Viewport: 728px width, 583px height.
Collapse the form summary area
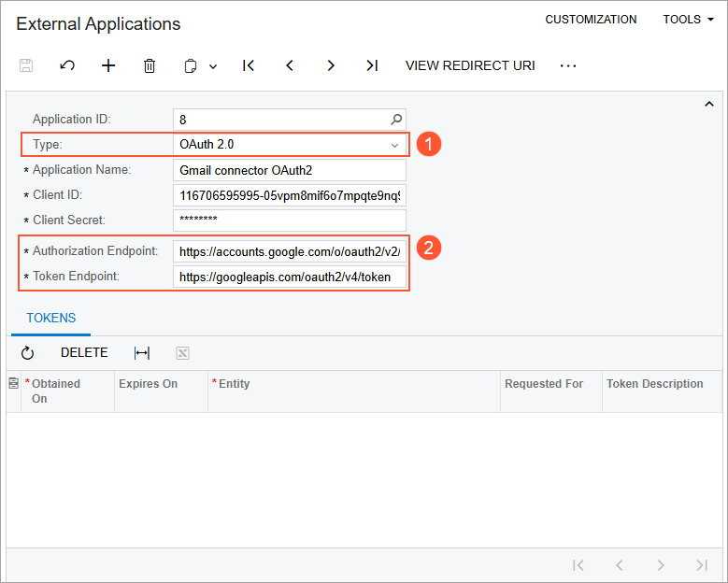pyautogui.click(x=709, y=104)
